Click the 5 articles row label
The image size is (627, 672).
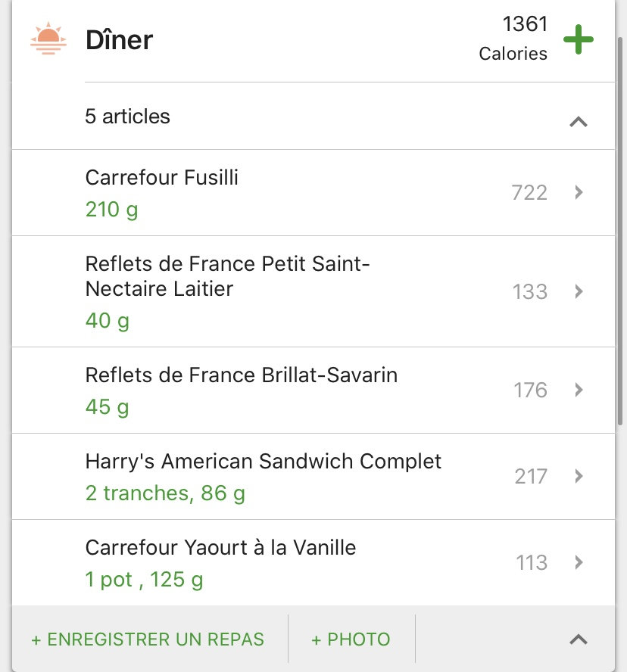point(127,117)
